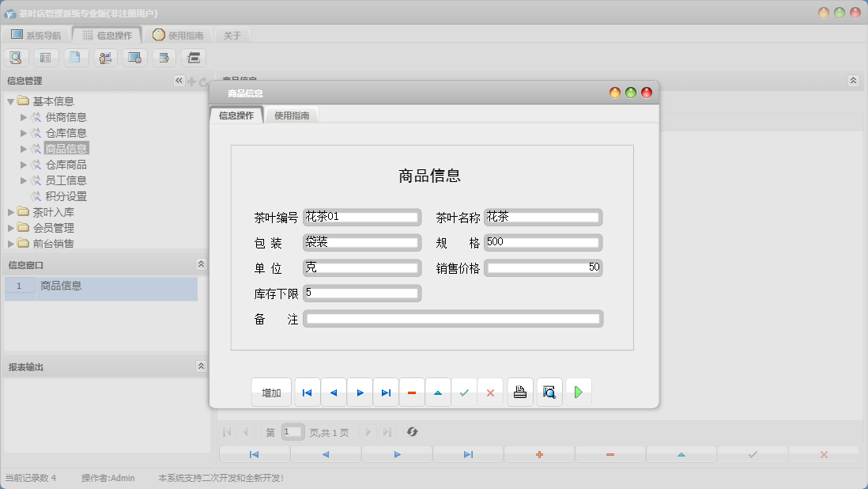This screenshot has height=489, width=868.
Task: Open print preview in the 商品信息 dialog
Action: tap(549, 392)
